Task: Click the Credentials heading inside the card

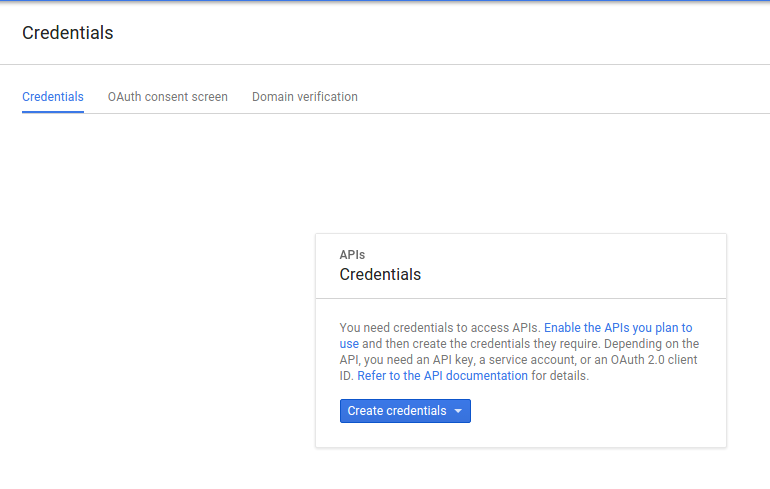Action: pyautogui.click(x=380, y=274)
